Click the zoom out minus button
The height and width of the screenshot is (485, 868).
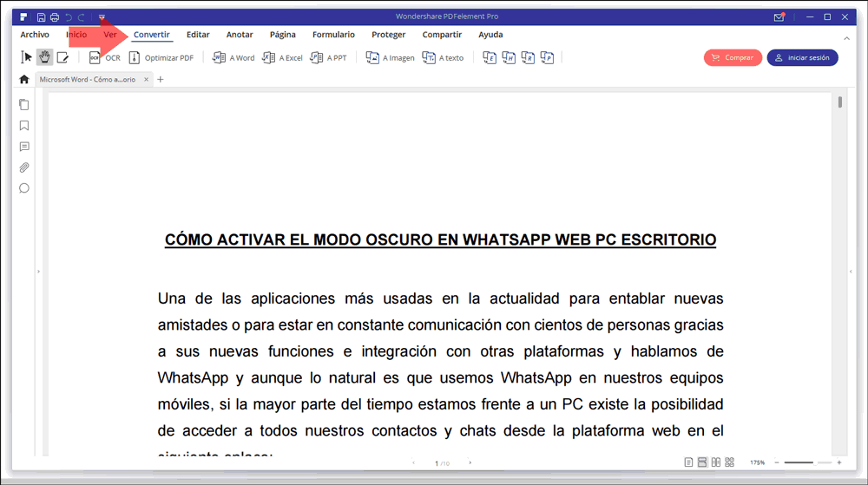pyautogui.click(x=777, y=462)
